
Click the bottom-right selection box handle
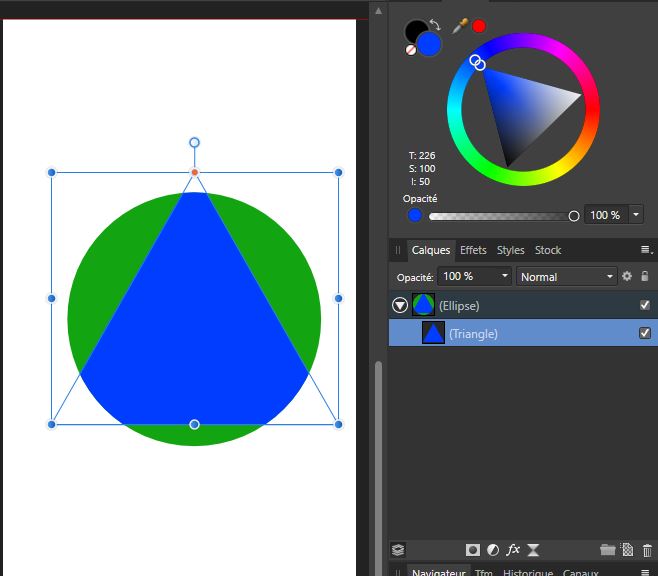(x=338, y=425)
